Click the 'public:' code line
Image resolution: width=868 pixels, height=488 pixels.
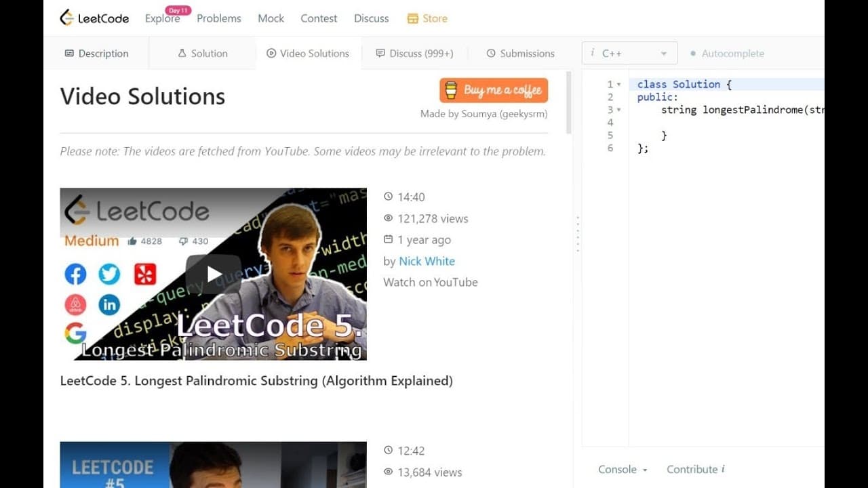pyautogui.click(x=657, y=98)
